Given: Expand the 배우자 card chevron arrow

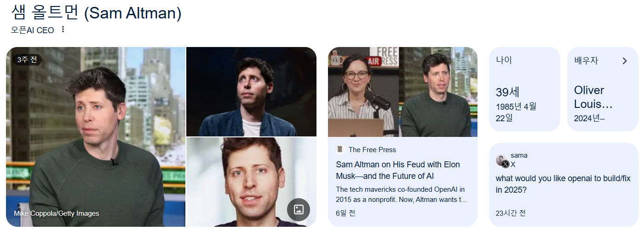Looking at the screenshot, I should pyautogui.click(x=625, y=61).
